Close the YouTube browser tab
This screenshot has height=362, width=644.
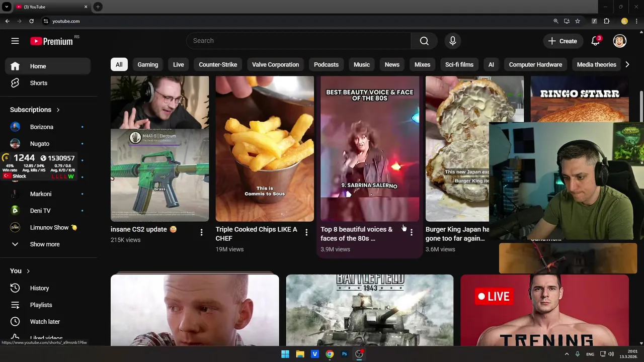pos(86,7)
